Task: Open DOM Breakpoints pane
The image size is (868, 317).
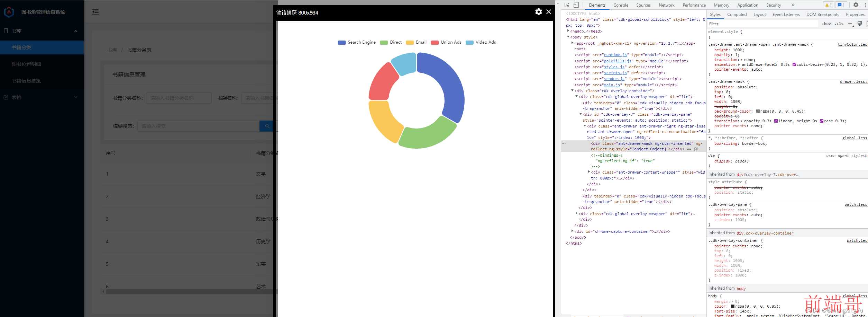Action: pyautogui.click(x=822, y=15)
